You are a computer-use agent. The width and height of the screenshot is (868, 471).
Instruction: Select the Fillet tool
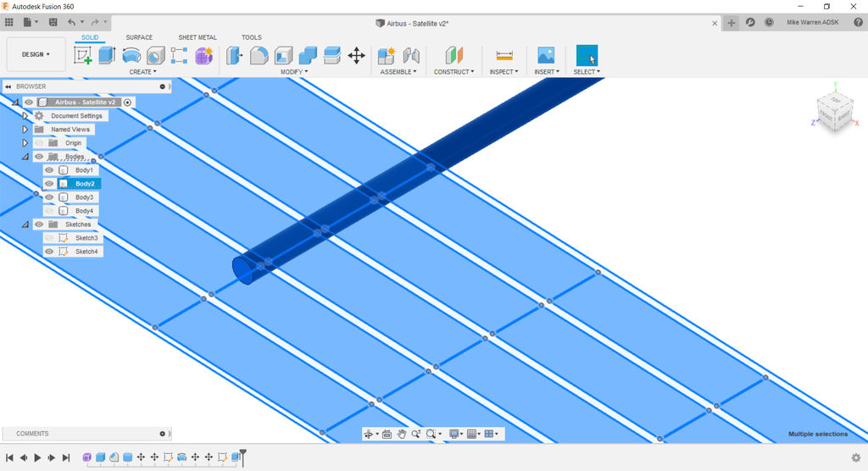tap(259, 55)
